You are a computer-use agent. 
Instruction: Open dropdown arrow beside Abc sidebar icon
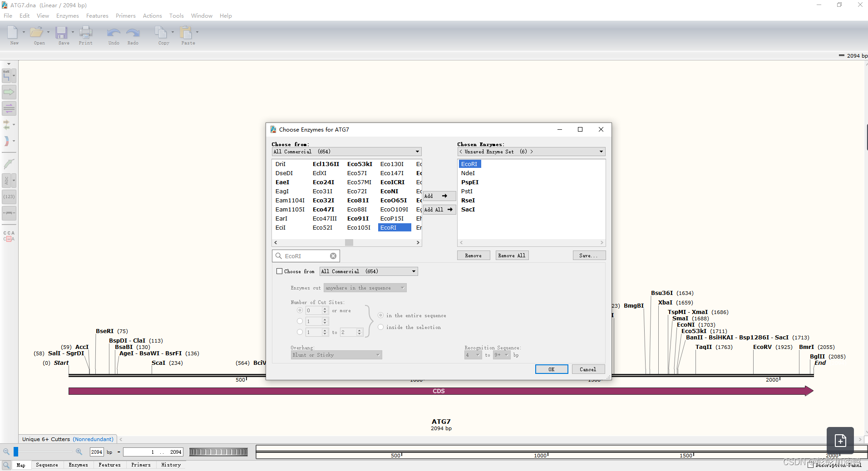[x=14, y=181]
